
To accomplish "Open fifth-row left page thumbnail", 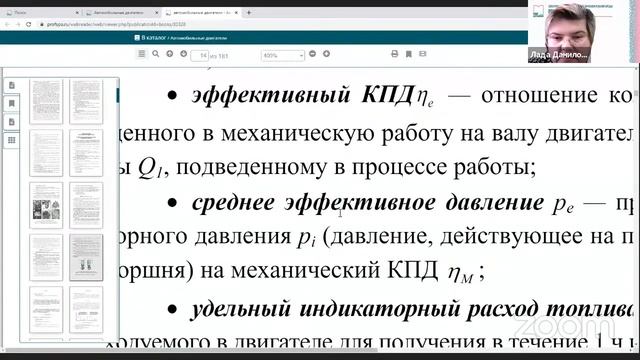I will pos(46,309).
